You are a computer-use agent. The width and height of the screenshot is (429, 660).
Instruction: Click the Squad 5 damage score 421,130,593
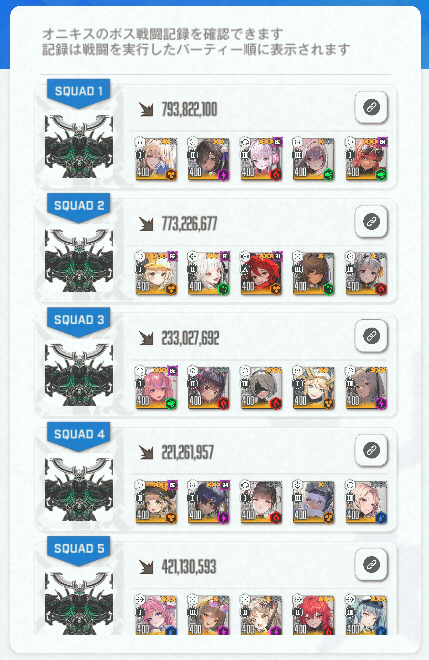point(189,567)
